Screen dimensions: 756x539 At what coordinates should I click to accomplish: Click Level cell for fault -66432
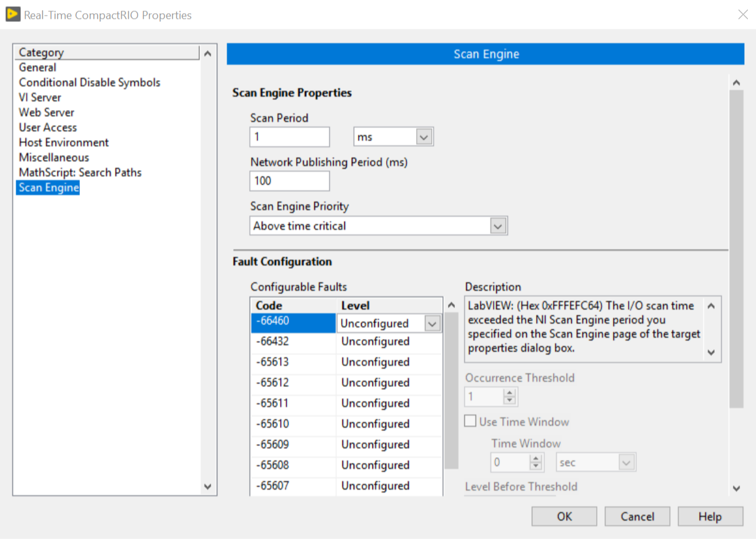(389, 341)
